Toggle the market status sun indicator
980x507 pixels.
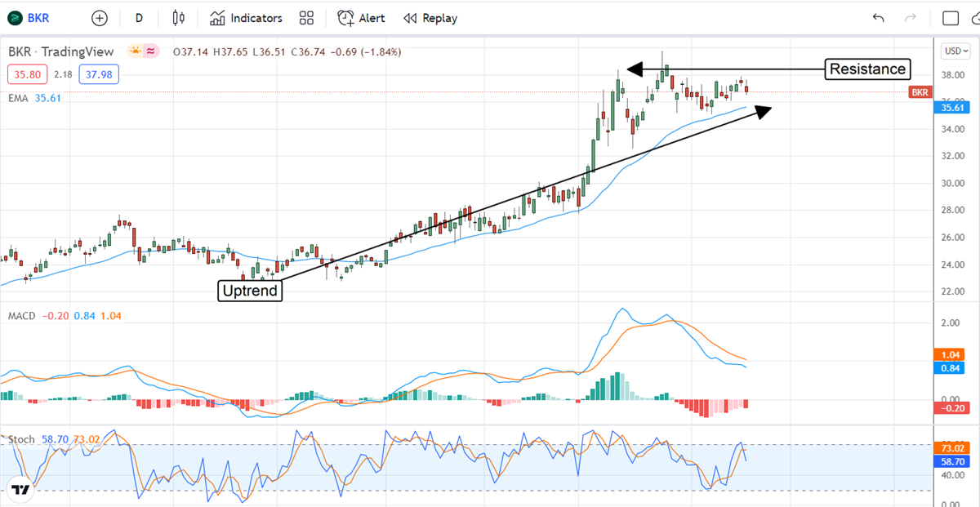(x=136, y=51)
